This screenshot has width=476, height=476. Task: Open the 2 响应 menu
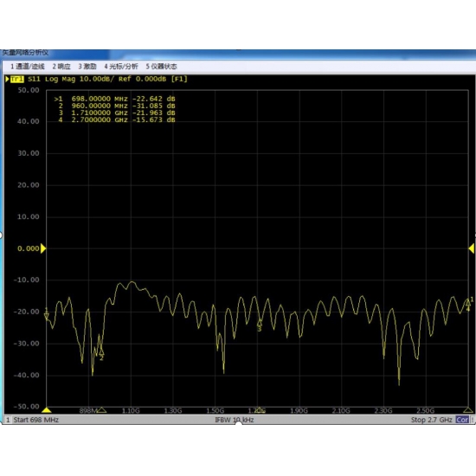(61, 66)
